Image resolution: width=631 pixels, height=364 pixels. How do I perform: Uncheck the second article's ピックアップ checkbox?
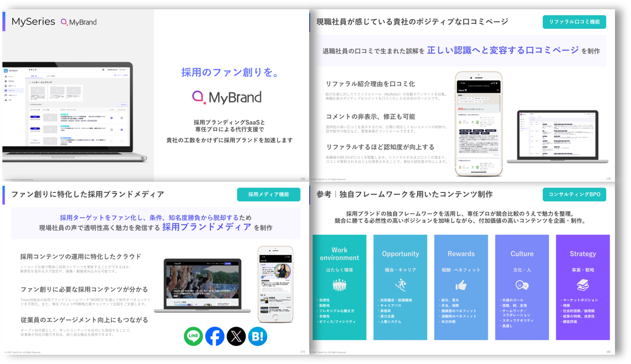click(x=122, y=130)
